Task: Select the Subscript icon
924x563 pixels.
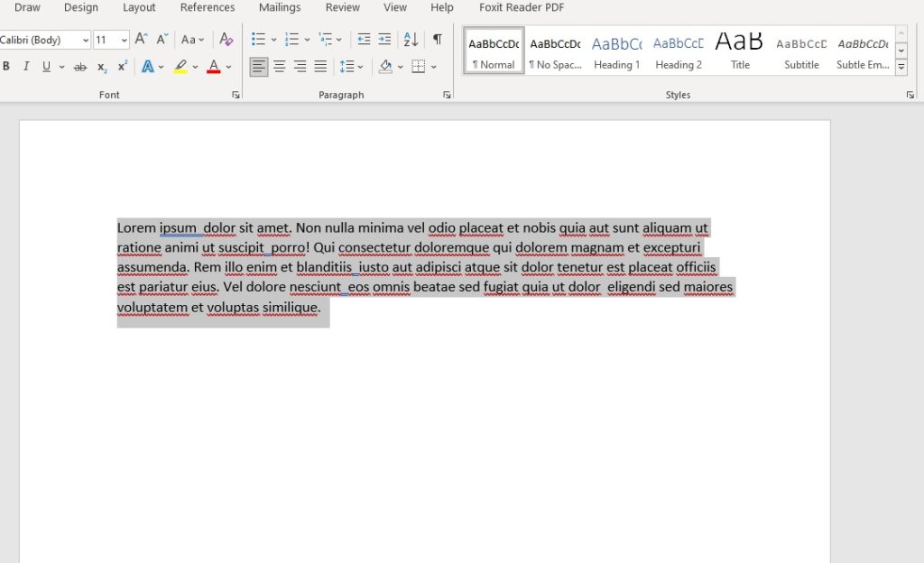Action: 102,66
